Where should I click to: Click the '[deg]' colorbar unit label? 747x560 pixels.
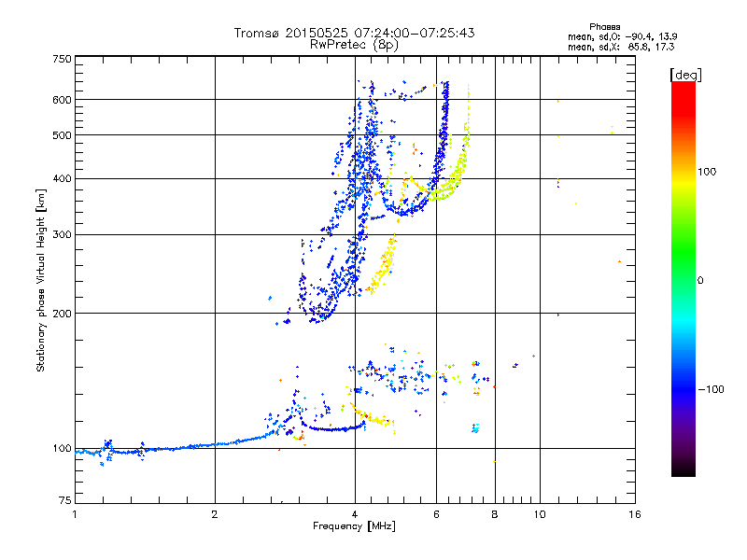[685, 75]
